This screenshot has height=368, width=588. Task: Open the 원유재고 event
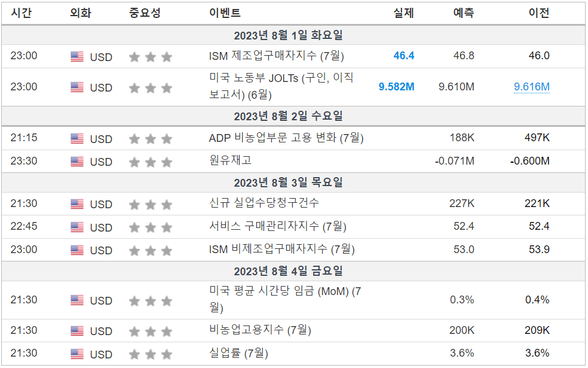click(230, 160)
